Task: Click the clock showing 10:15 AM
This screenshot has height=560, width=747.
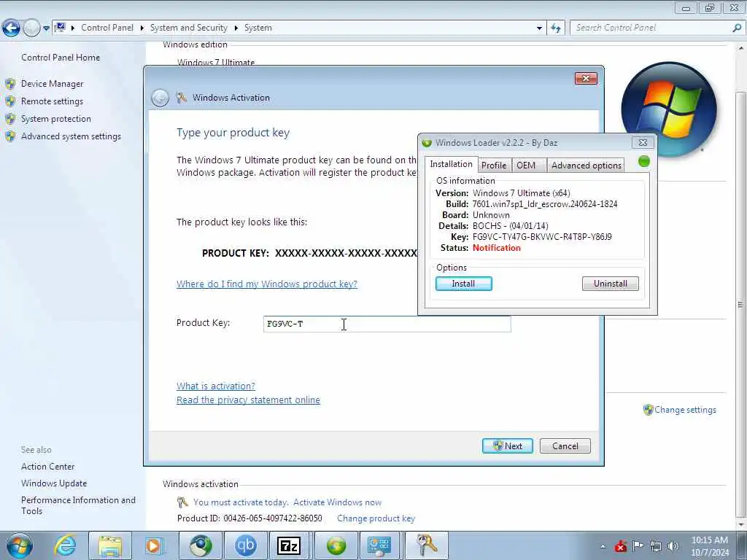Action: point(709,545)
